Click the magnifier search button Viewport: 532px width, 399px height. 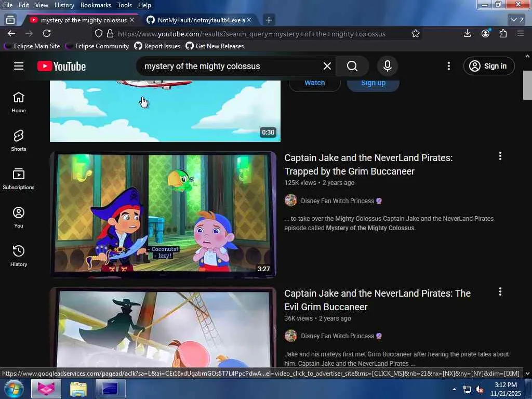click(352, 66)
